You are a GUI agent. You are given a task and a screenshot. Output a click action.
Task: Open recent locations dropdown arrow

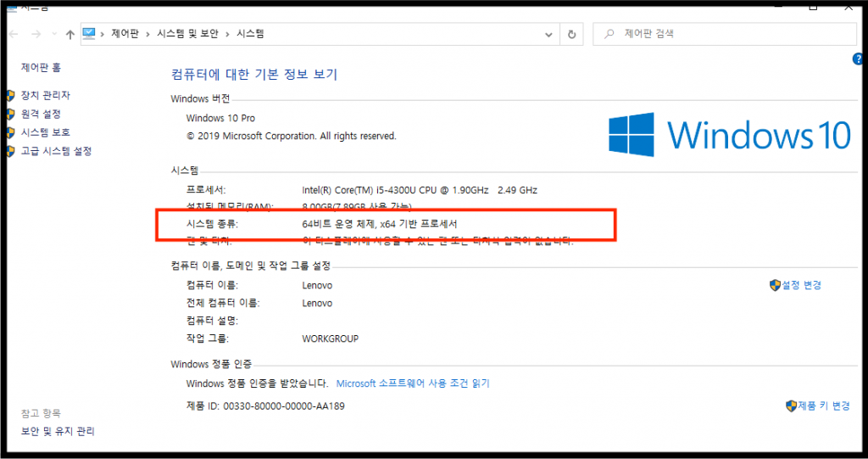[54, 35]
